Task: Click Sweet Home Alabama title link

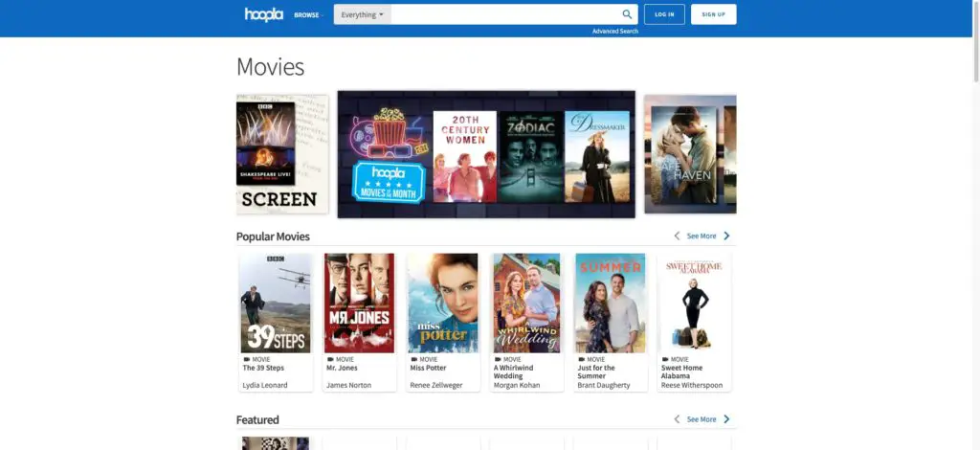Action: 681,372
